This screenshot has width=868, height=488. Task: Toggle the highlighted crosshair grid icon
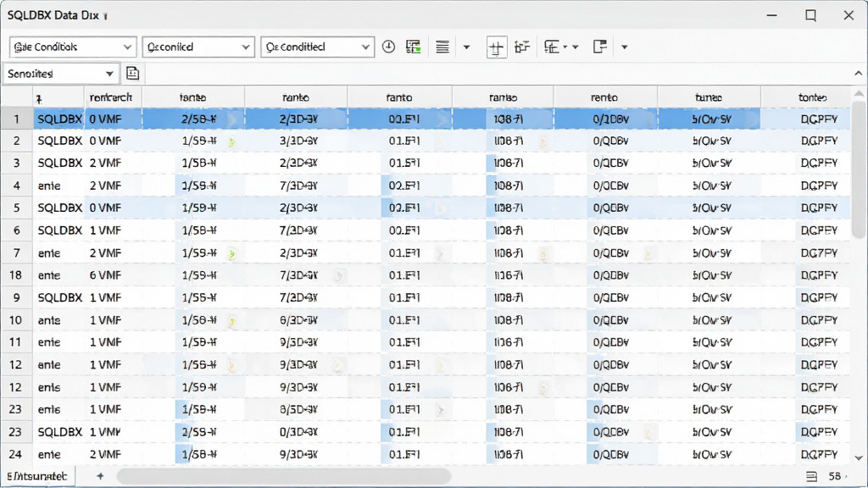point(497,47)
